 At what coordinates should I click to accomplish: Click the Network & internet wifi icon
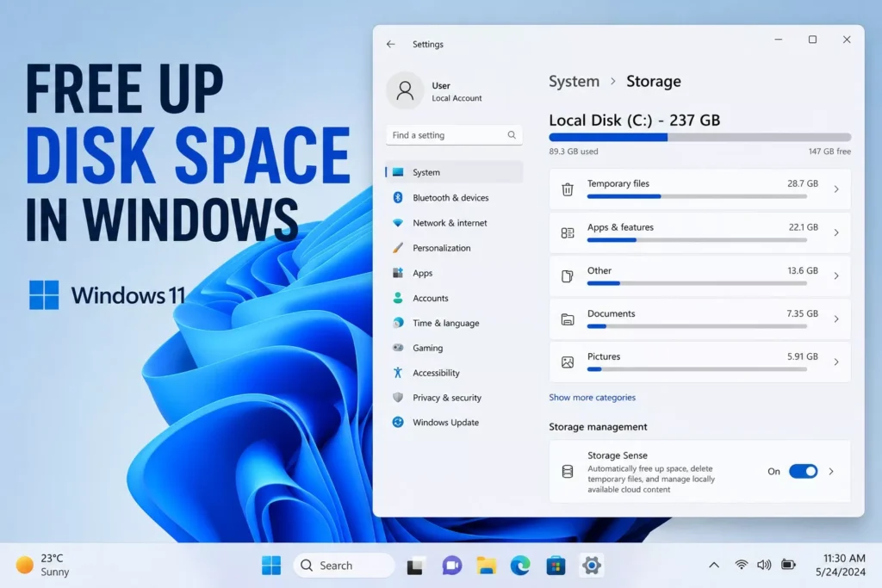pos(398,223)
